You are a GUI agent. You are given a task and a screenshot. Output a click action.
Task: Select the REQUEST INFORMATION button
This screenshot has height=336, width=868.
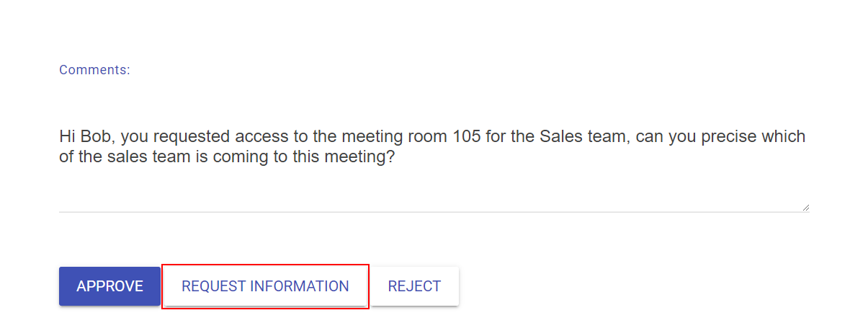(265, 286)
